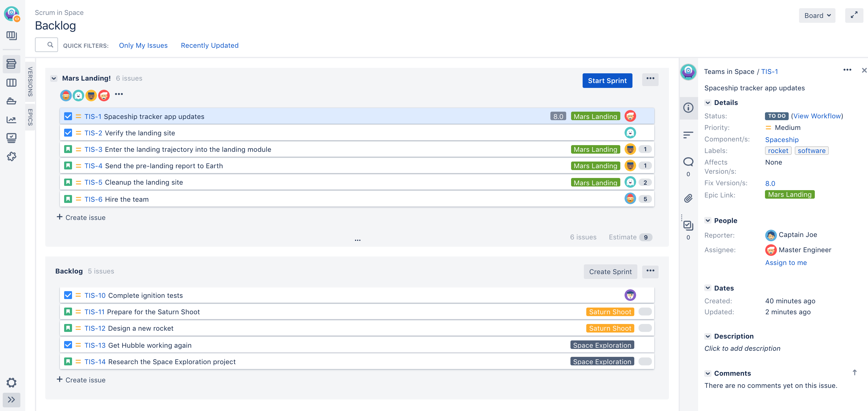Select Only My Issues quick filter
Image resolution: width=868 pixels, height=411 pixels.
143,45
